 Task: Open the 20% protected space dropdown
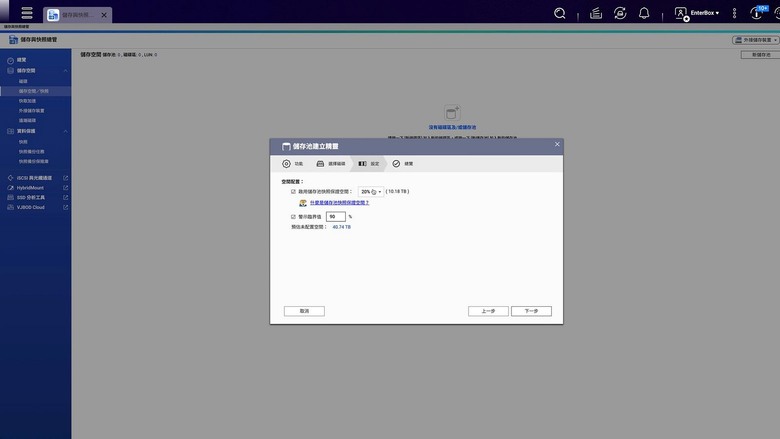click(x=371, y=191)
